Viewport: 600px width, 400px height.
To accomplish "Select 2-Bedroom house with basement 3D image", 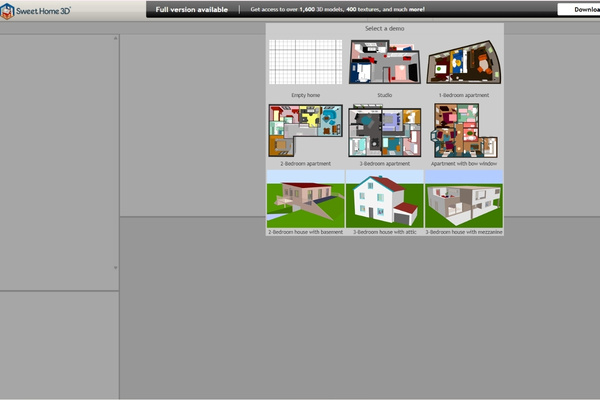I will (x=305, y=199).
